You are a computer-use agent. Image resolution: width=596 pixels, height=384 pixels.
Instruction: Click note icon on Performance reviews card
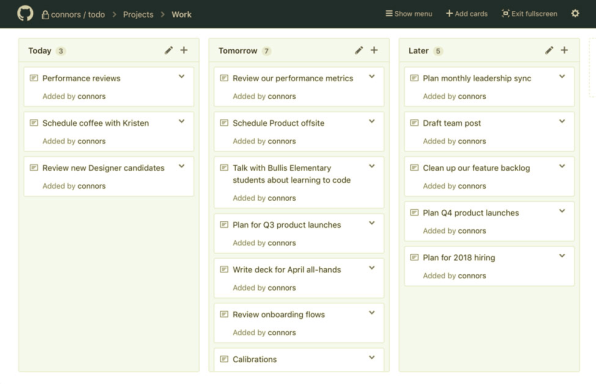coord(34,78)
